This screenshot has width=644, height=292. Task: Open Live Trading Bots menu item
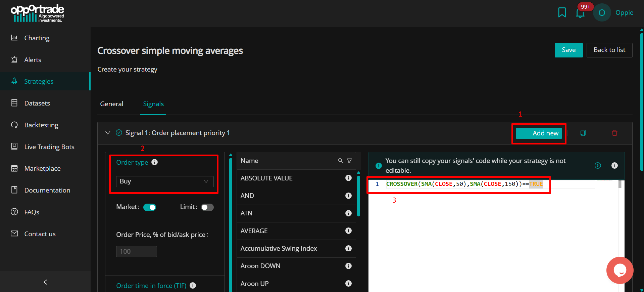click(49, 147)
